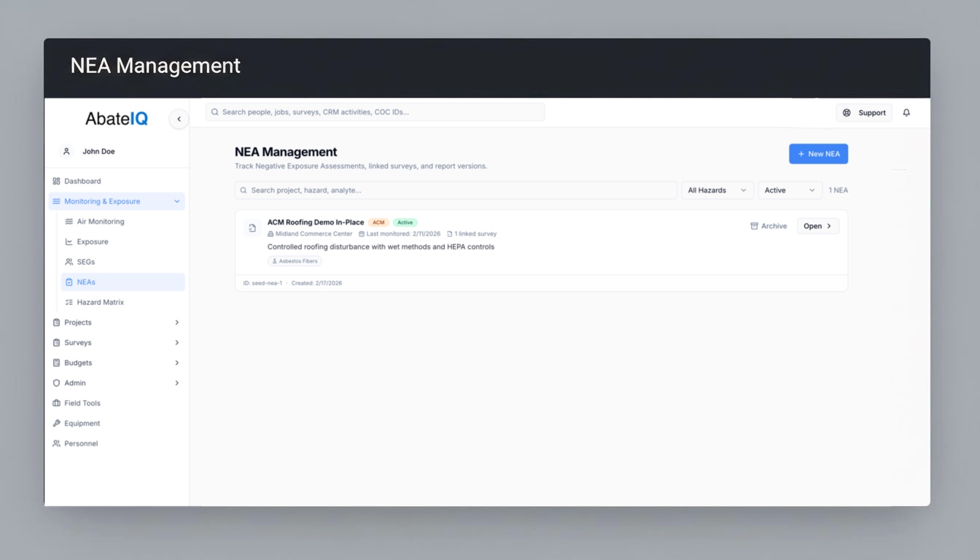Open the Field Tools menu item
The height and width of the screenshot is (560, 980).
click(x=117, y=403)
